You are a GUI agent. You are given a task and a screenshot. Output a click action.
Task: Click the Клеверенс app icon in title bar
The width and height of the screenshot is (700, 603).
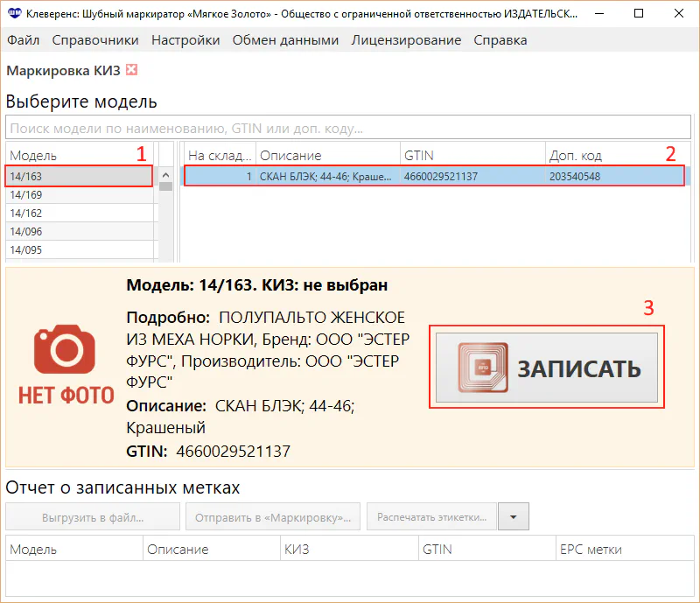[13, 14]
